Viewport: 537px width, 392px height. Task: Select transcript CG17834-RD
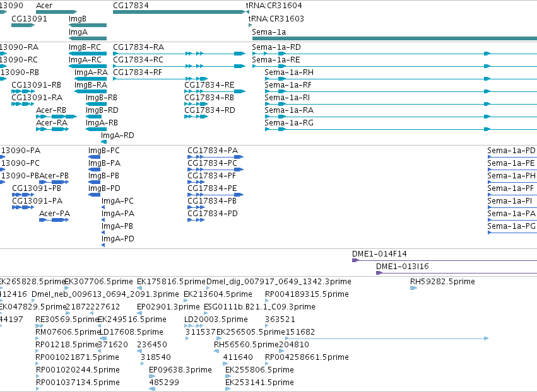(196, 117)
